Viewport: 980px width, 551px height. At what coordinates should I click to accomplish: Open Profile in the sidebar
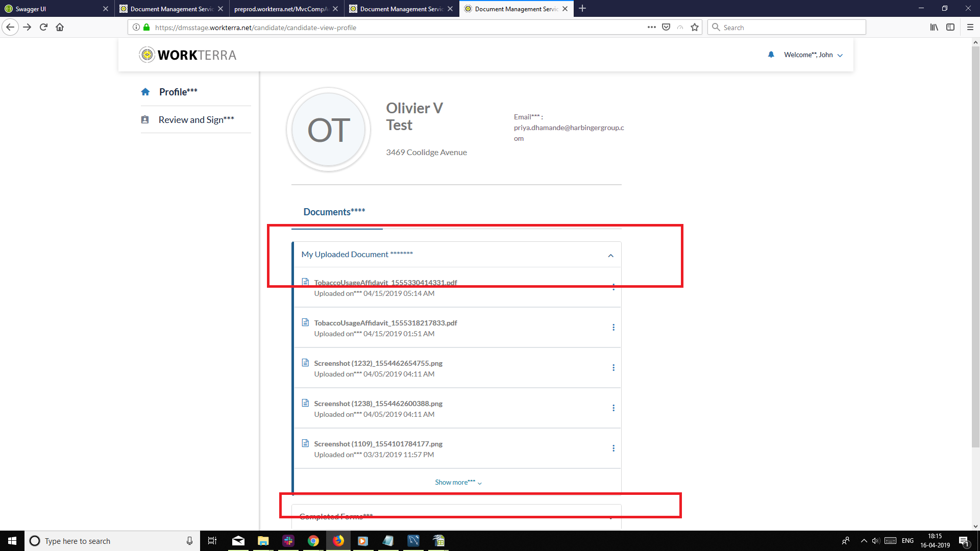tap(178, 92)
